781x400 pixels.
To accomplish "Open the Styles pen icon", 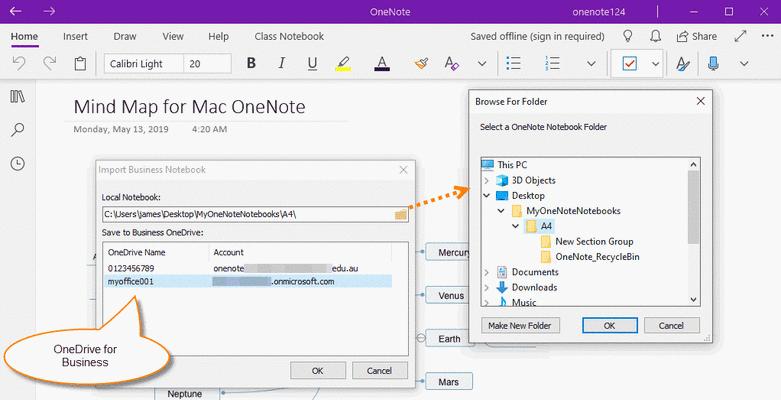I will click(x=683, y=63).
